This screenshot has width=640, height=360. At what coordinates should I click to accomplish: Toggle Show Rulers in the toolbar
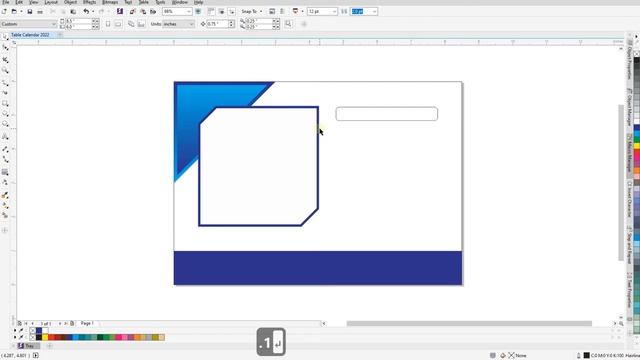point(211,11)
